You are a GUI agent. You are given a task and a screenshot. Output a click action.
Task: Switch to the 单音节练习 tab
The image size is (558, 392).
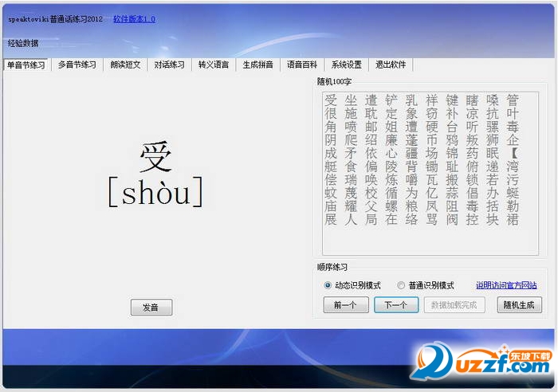tap(26, 65)
